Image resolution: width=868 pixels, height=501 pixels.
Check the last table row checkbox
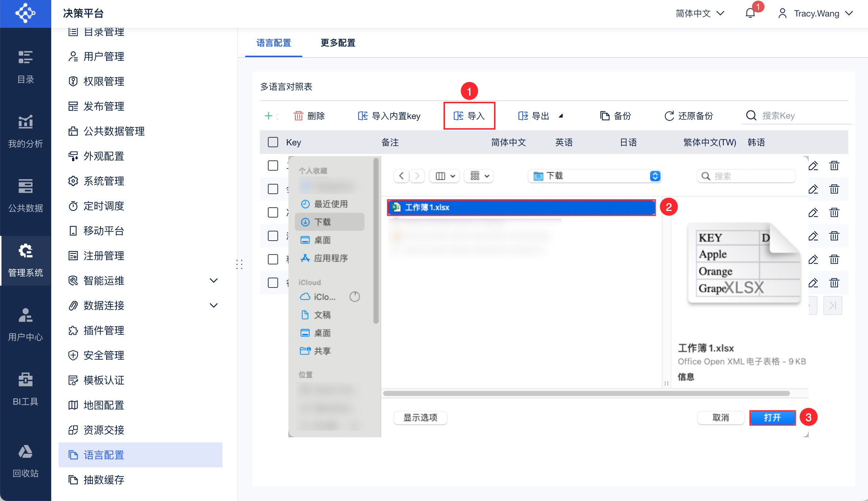pos(273,283)
